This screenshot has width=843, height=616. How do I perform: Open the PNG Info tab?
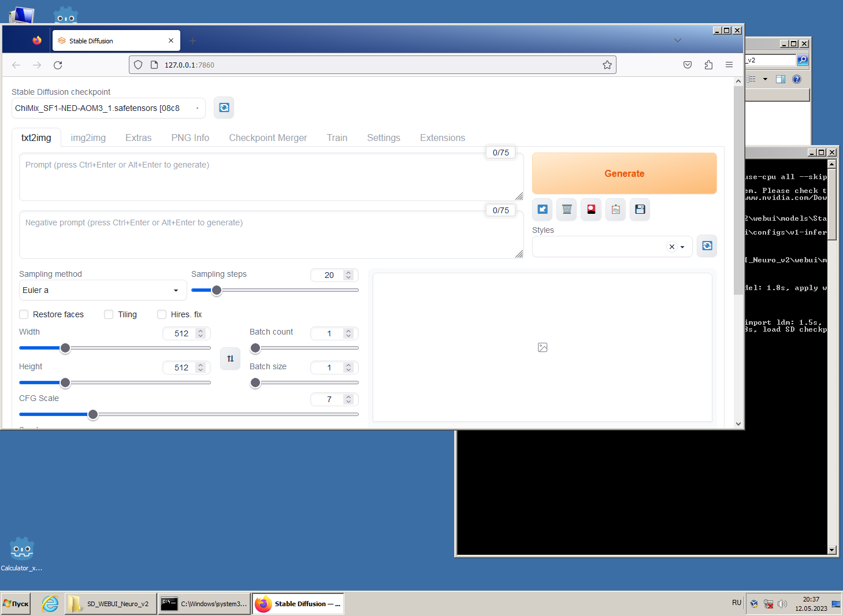point(190,138)
